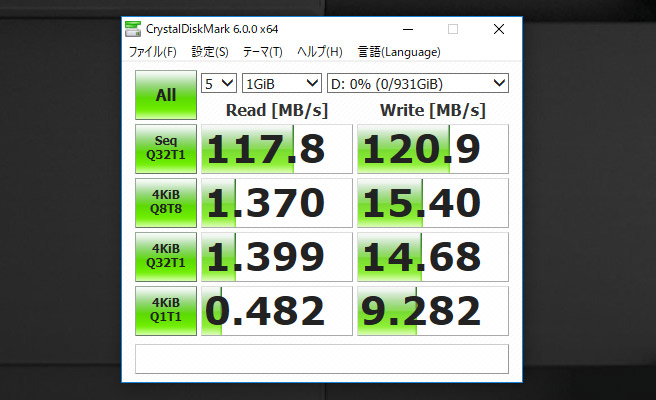Click the empty comment field at bottom
656x400 pixels.
(321, 359)
